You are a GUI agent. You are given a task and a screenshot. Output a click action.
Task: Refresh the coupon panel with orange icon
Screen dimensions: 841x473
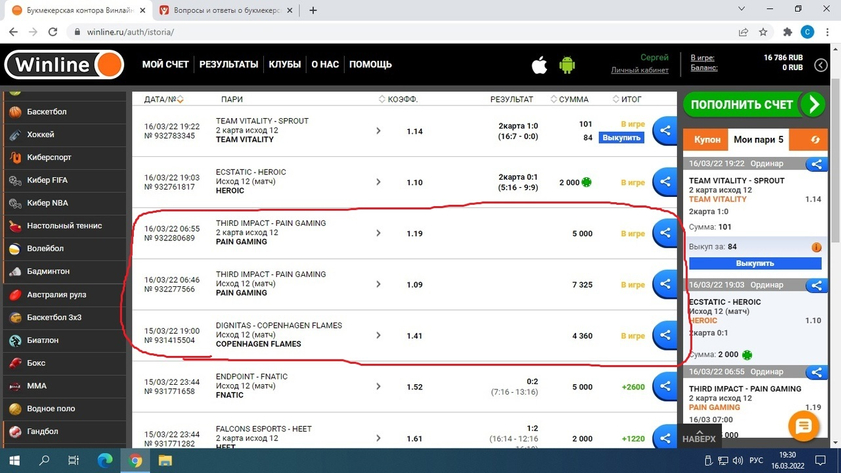click(x=815, y=139)
